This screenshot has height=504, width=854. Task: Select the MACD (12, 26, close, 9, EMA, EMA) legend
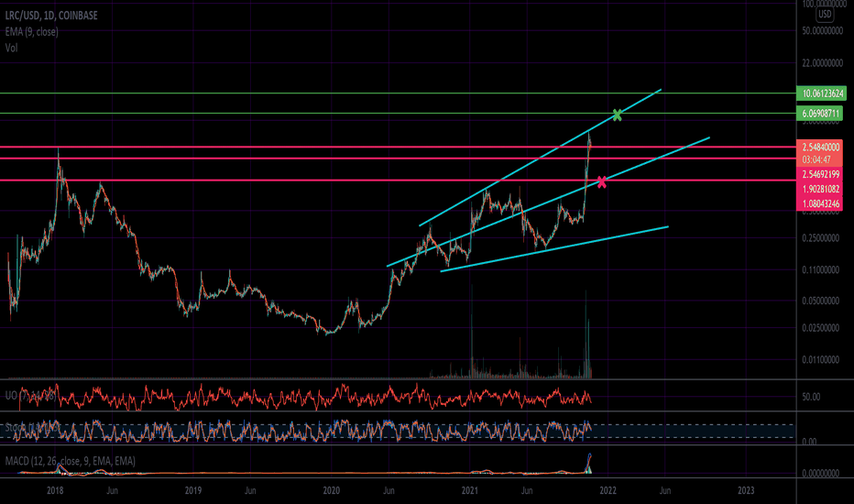click(70, 461)
